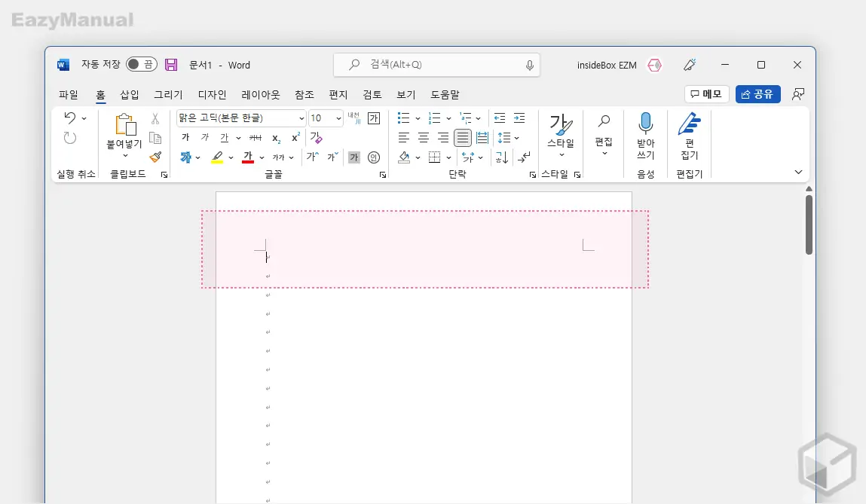
Task: Toggle AutoSave switch
Action: coord(142,65)
